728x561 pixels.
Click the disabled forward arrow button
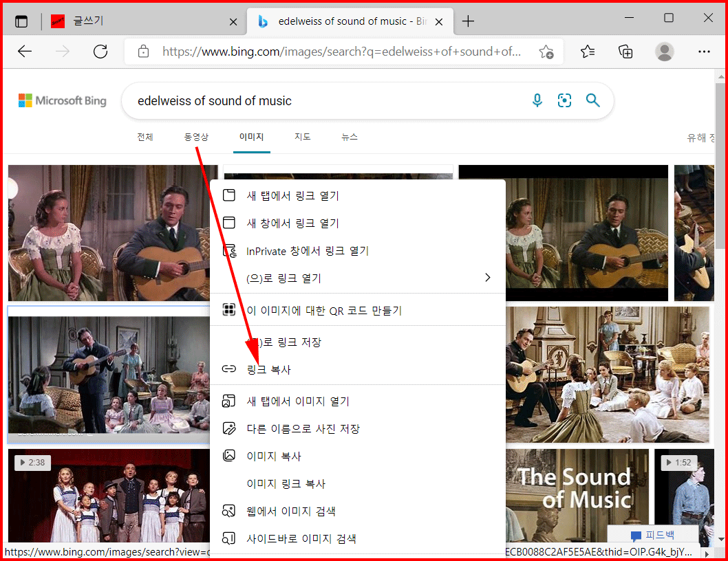[x=62, y=52]
